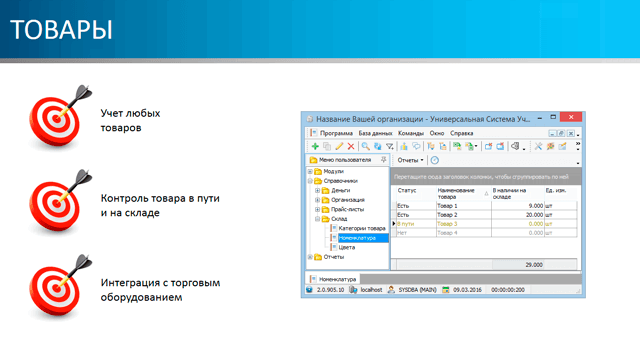
Task: Pin the Меню пользователя panel
Action: 383,160
